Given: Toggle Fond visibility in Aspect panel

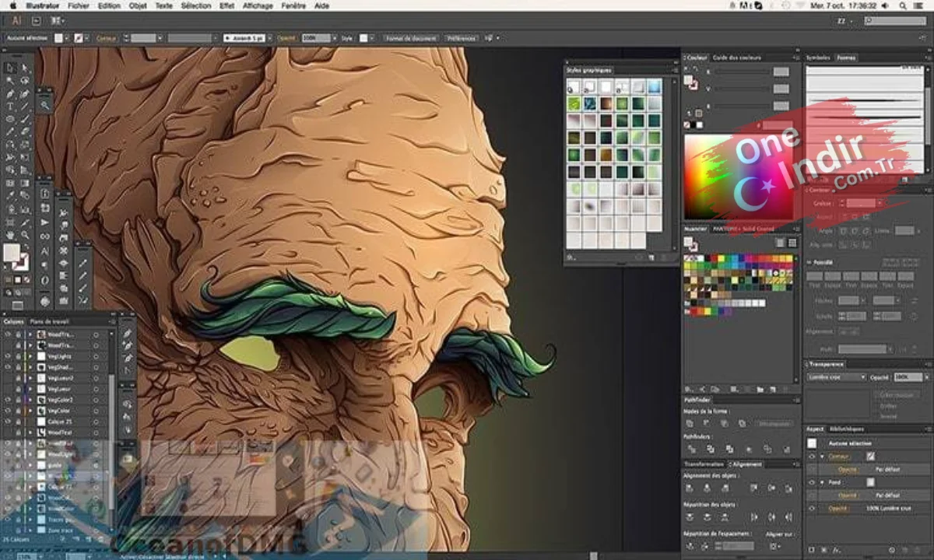Looking at the screenshot, I should (x=812, y=482).
